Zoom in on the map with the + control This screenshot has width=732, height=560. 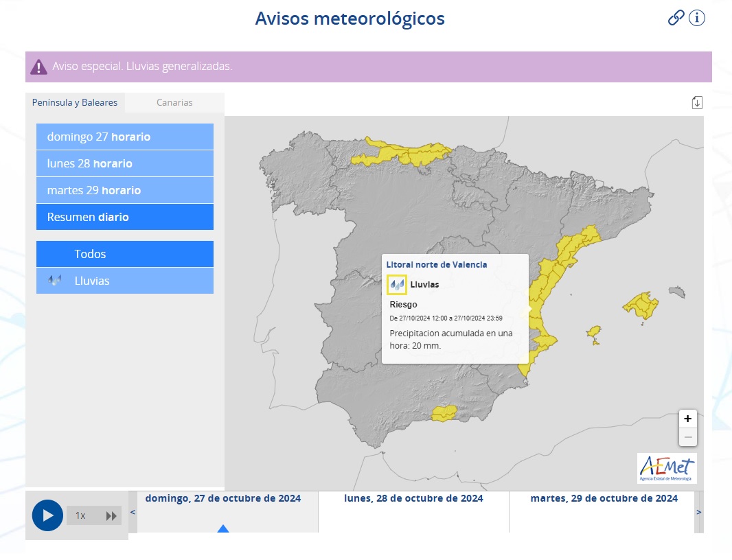click(687, 418)
